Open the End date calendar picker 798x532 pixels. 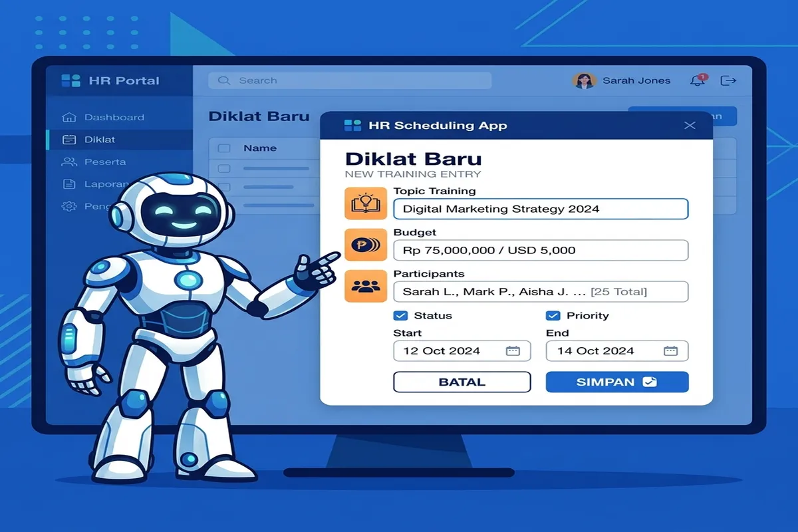[670, 351]
